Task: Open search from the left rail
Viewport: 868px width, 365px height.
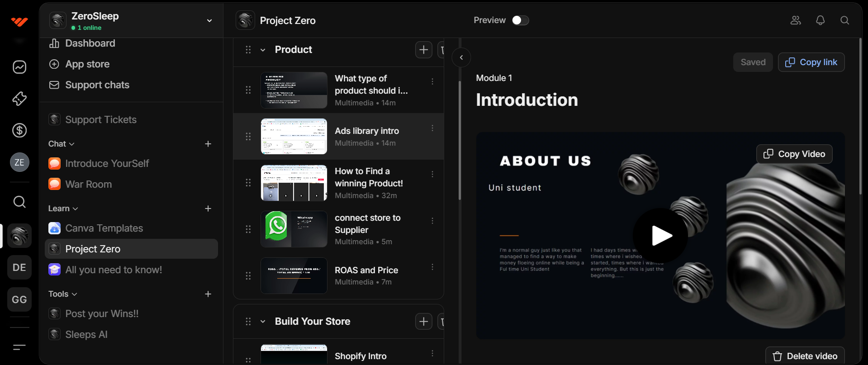Action: tap(19, 202)
